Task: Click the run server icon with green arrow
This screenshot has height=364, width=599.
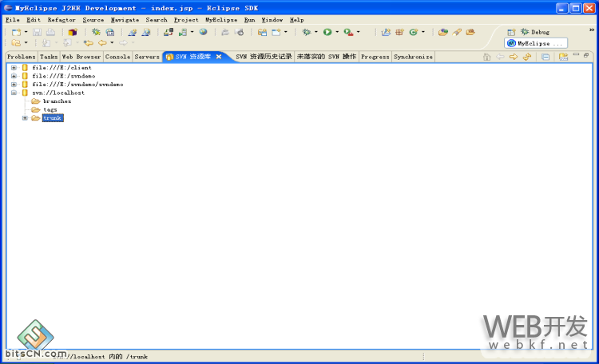Action: click(x=183, y=33)
